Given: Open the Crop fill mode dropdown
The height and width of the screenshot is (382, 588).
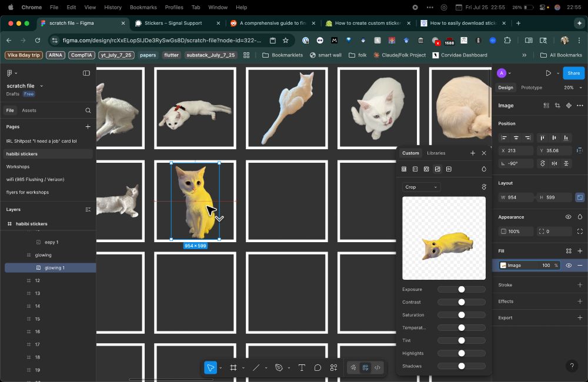Looking at the screenshot, I should pos(421,187).
